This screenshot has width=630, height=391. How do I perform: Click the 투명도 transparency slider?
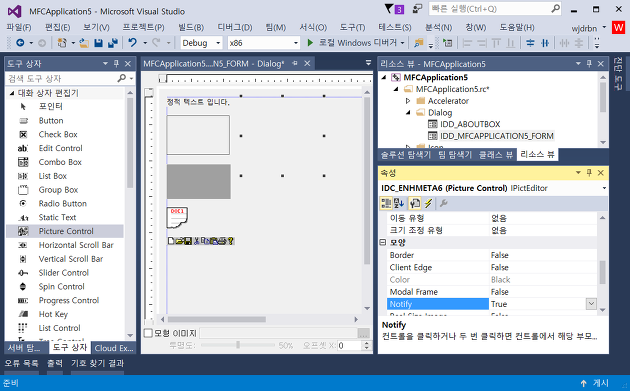point(238,345)
